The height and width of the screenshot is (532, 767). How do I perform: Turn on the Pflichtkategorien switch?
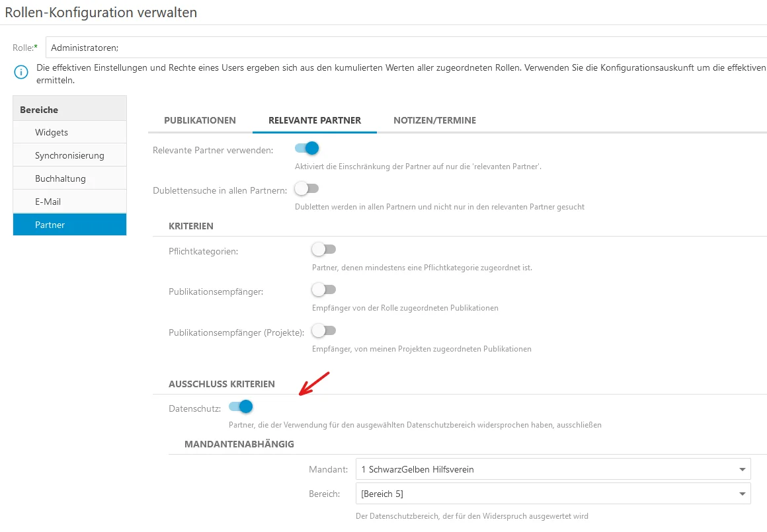tap(323, 248)
